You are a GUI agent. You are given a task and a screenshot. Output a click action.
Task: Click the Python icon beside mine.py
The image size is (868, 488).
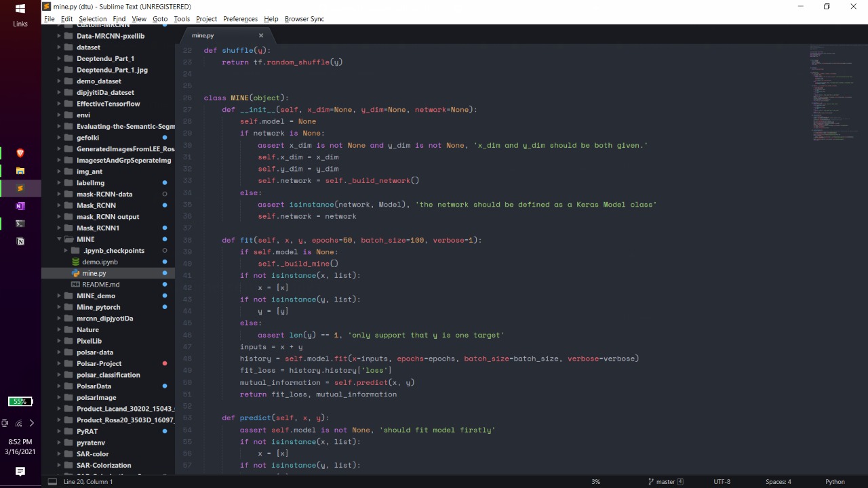(x=76, y=273)
